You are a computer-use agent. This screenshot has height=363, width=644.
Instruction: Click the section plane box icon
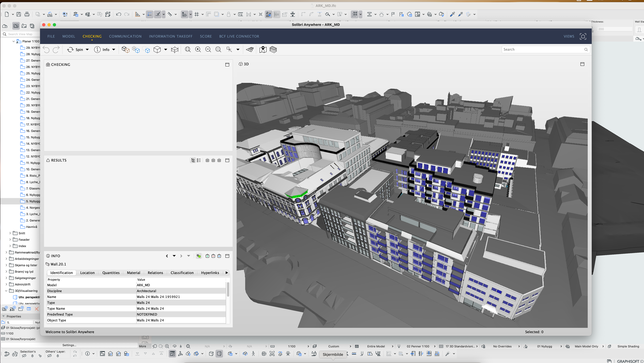(x=174, y=49)
